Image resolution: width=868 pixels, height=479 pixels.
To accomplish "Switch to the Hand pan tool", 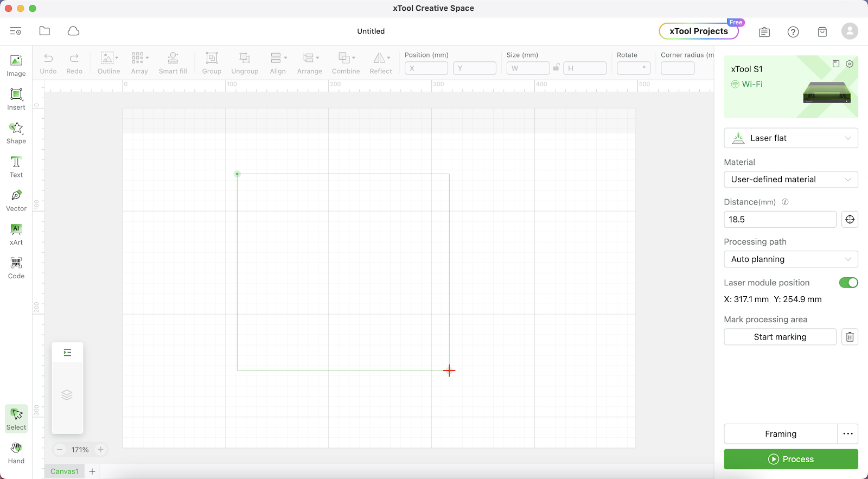I will point(16,452).
